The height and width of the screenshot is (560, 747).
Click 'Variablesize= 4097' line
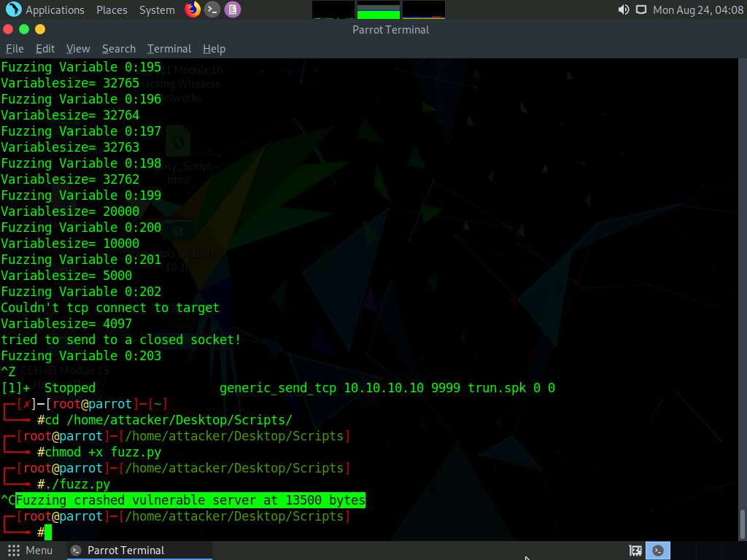[x=66, y=323]
